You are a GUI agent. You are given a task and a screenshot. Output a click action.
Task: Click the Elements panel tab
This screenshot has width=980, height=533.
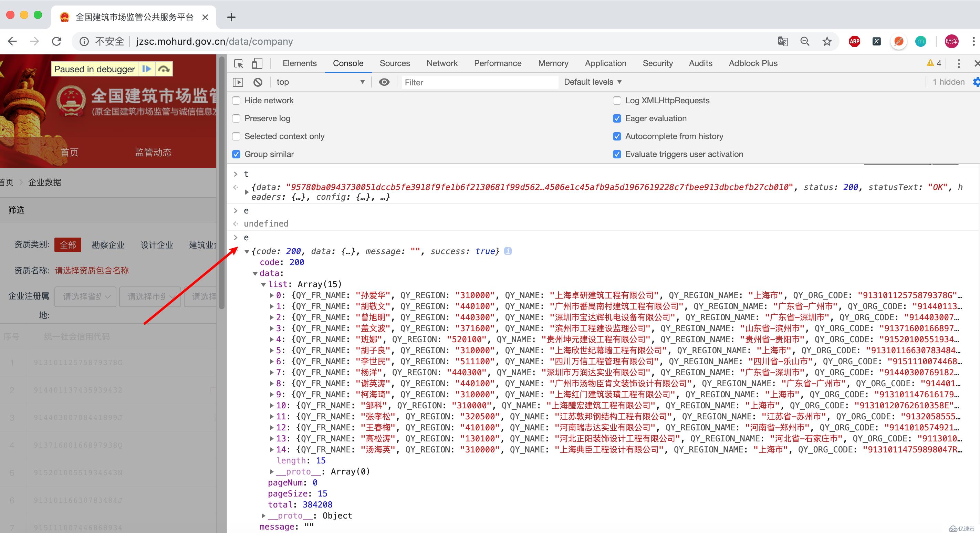tap(299, 63)
